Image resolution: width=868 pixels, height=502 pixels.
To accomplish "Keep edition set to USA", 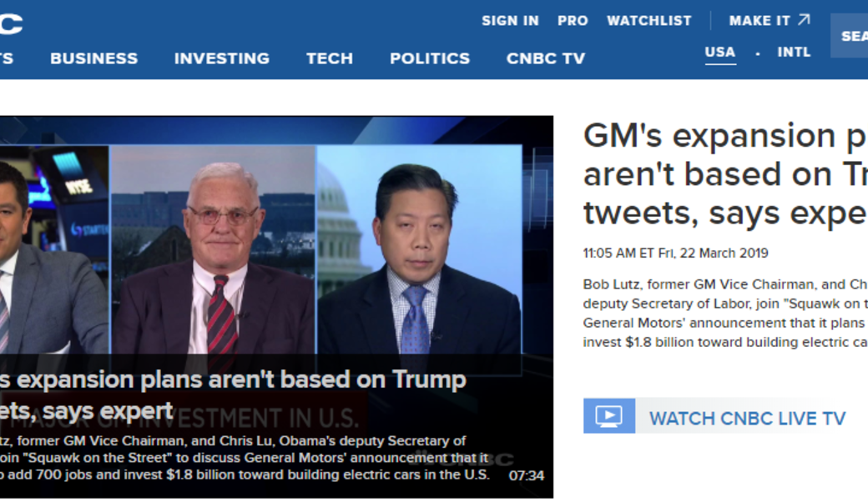I will [719, 51].
